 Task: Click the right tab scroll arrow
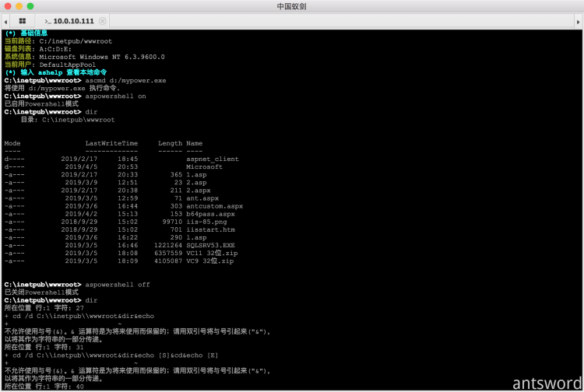(578, 21)
